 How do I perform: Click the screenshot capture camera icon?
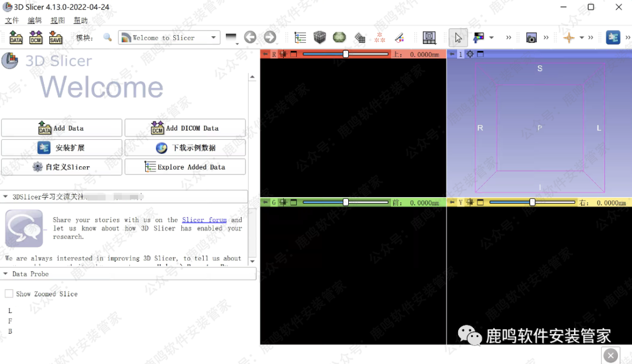click(x=531, y=37)
